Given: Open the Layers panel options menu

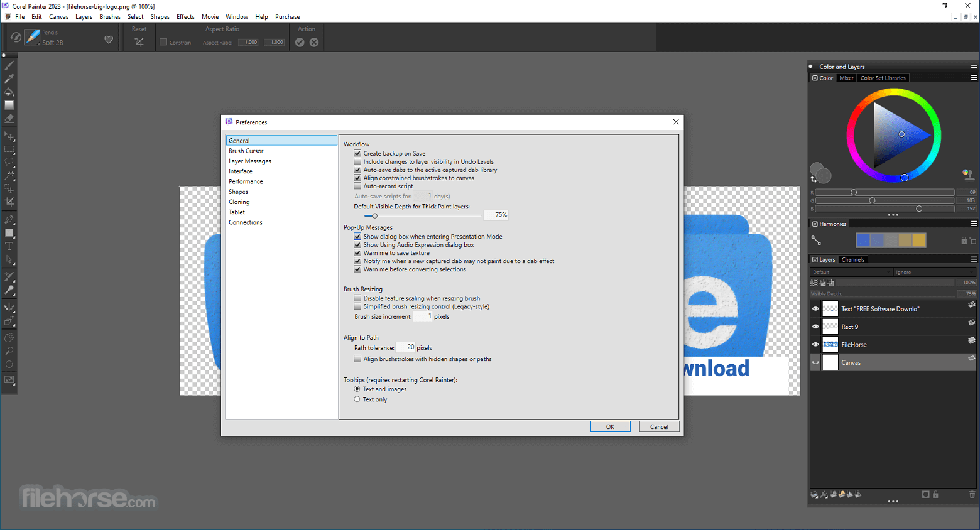Looking at the screenshot, I should coord(974,259).
